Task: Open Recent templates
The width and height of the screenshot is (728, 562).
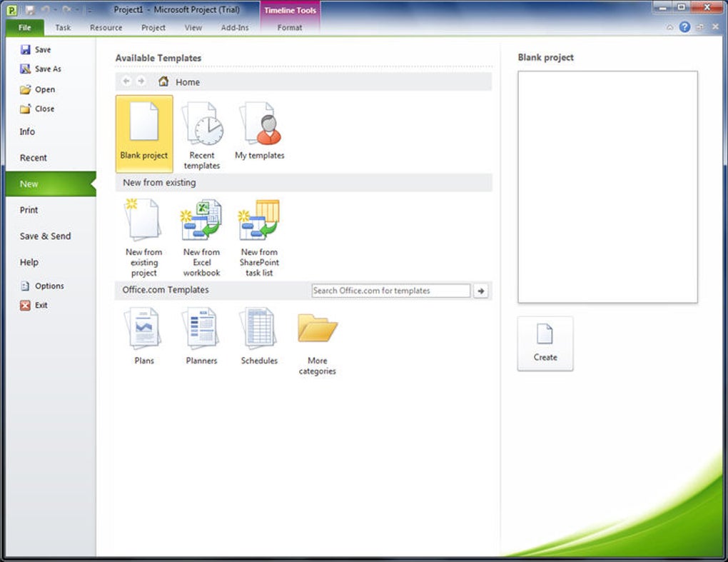Action: [x=201, y=135]
